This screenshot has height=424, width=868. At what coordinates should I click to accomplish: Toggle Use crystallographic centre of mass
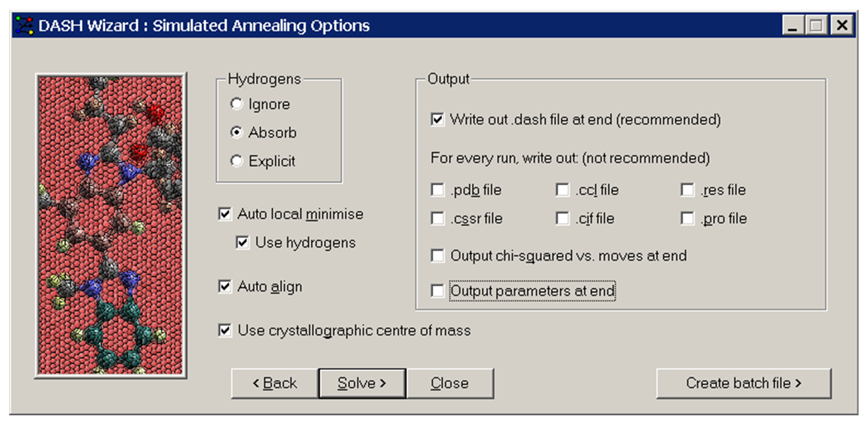225,330
